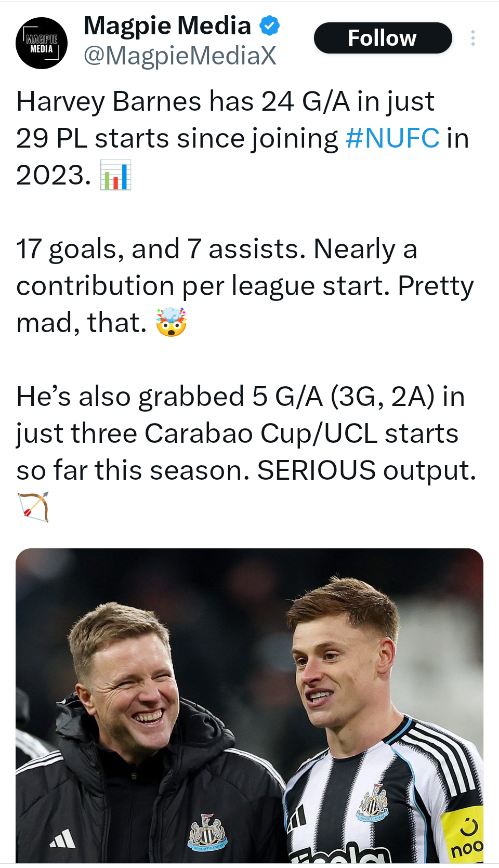Open the three-dot more options menu
The height and width of the screenshot is (868, 499).
click(472, 38)
